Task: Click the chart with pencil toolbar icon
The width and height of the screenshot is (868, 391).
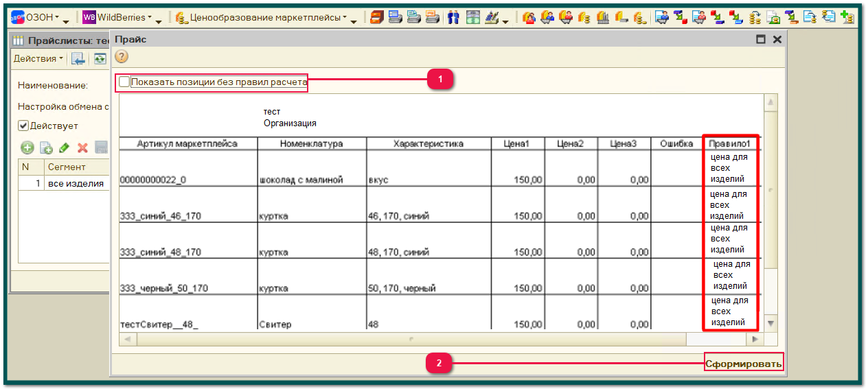Action: [x=492, y=17]
